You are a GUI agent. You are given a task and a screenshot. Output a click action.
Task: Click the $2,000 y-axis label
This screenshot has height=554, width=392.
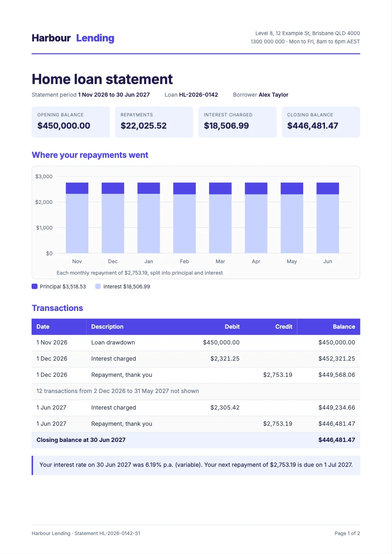[x=44, y=202]
